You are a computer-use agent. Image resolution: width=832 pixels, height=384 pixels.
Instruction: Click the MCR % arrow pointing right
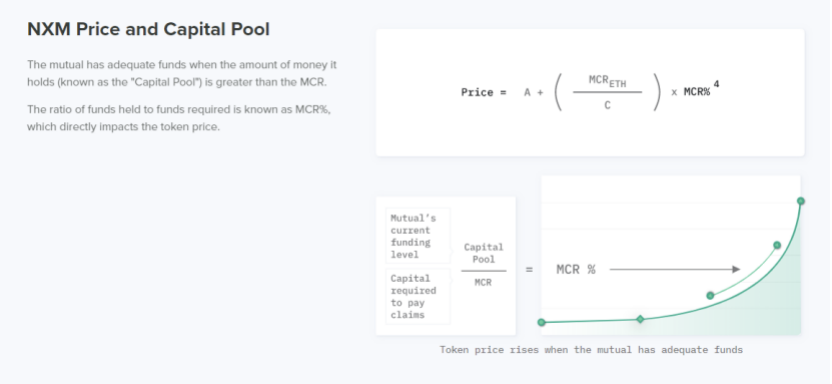click(674, 269)
